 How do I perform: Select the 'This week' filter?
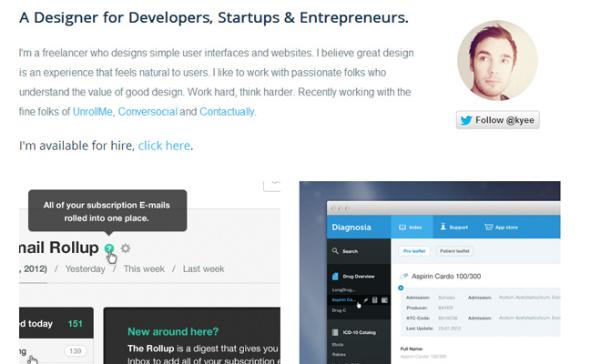[143, 268]
